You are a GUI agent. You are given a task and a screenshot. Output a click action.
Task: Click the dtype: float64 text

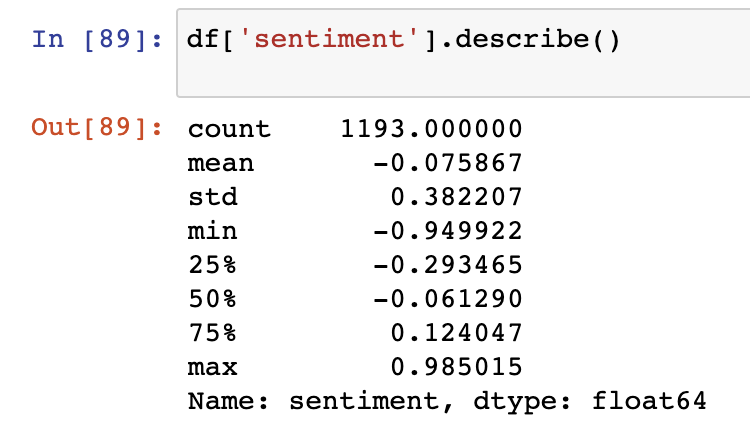(x=590, y=401)
